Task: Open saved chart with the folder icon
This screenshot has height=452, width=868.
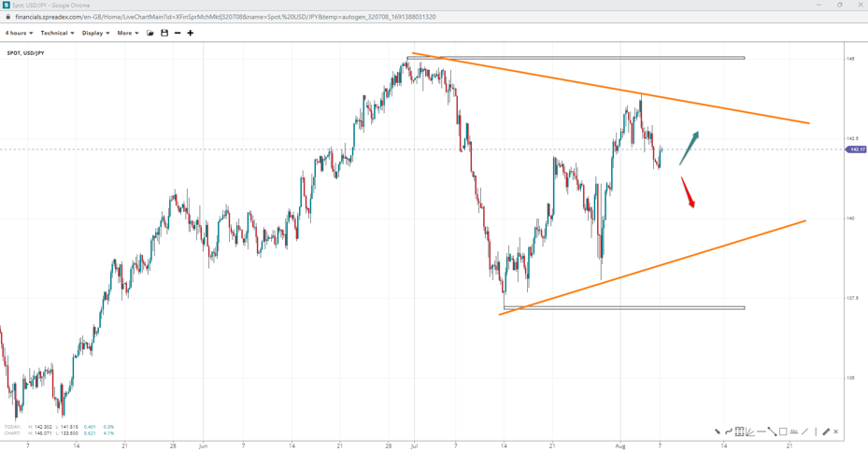Action: (x=150, y=33)
